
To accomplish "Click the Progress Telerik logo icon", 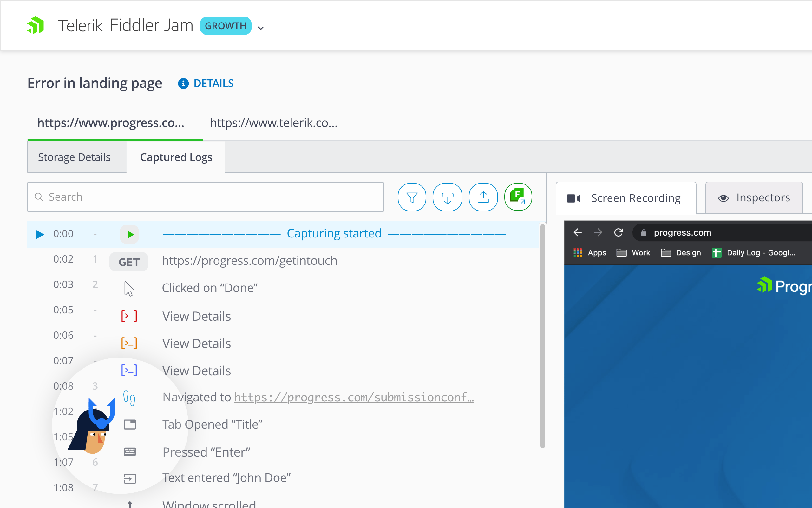I will point(36,25).
